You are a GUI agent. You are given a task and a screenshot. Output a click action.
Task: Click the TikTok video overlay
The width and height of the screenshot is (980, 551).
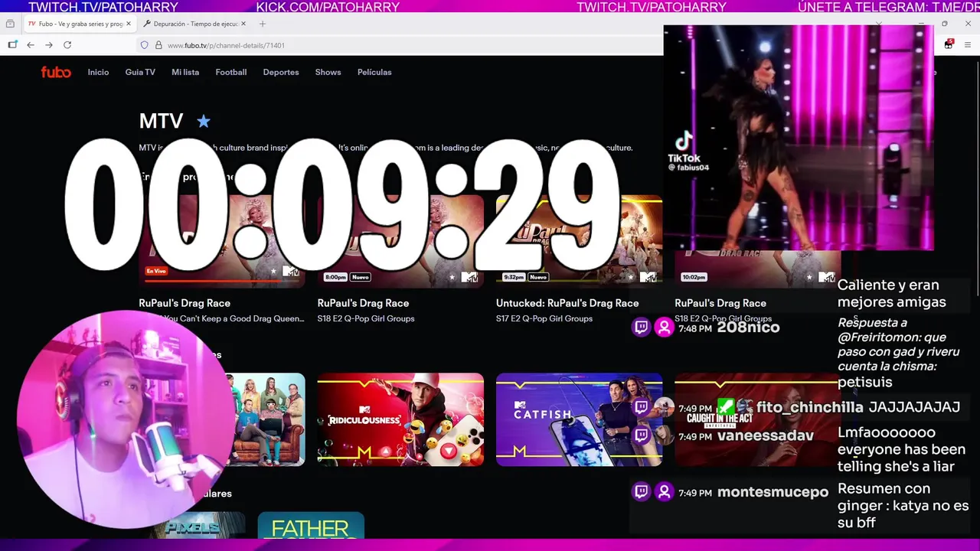pos(799,138)
